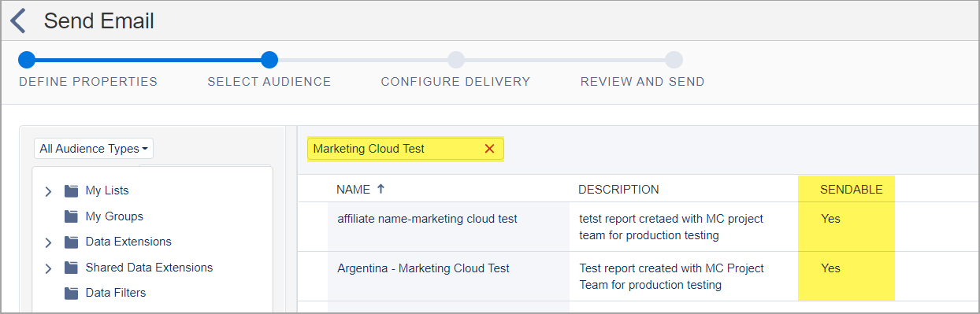
Task: Open My Groups in audience tree
Action: click(114, 216)
